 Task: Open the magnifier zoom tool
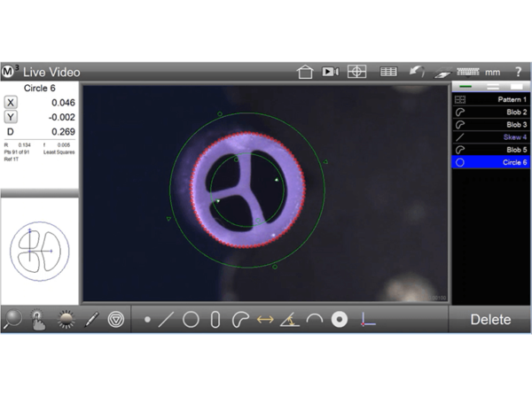tap(12, 320)
